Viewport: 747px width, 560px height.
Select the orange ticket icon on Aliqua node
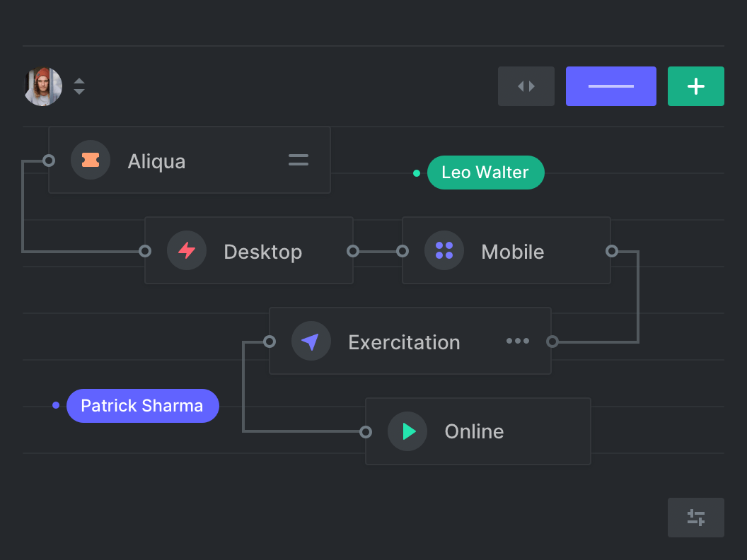click(91, 160)
